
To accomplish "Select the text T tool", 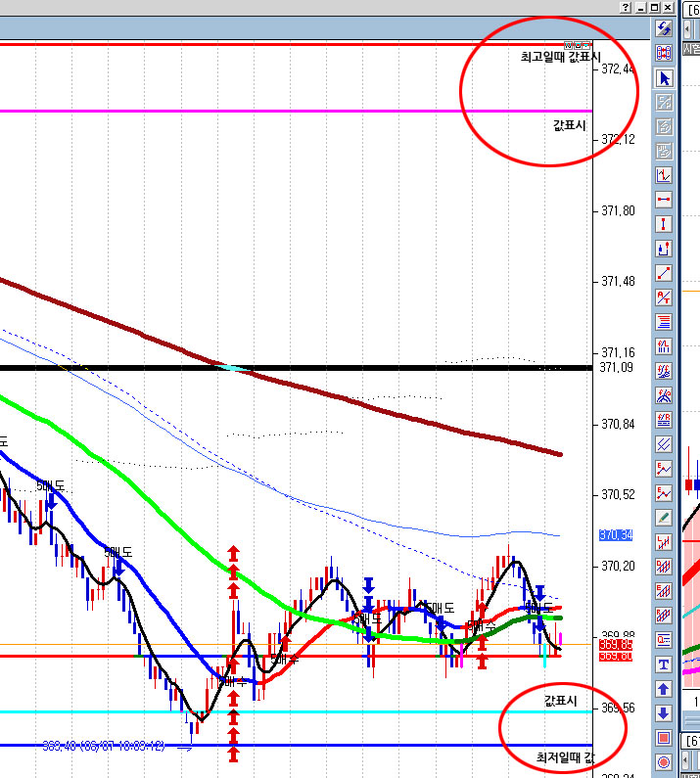I will click(x=664, y=664).
